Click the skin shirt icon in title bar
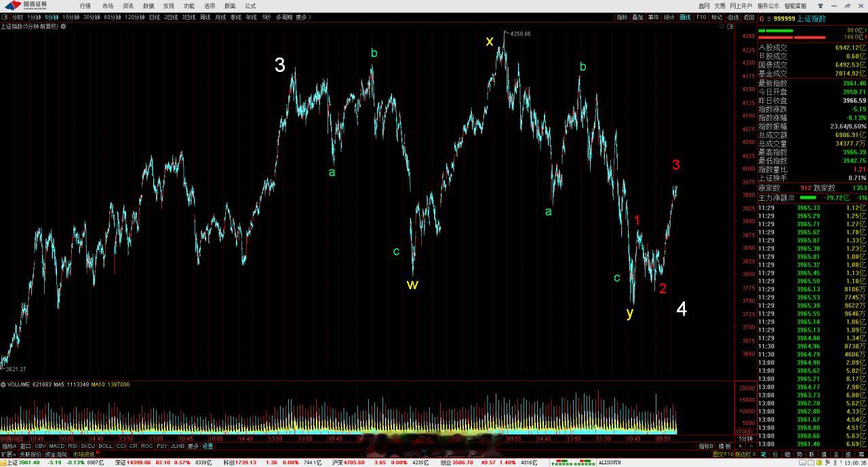This screenshot has width=868, height=467. point(821,5)
